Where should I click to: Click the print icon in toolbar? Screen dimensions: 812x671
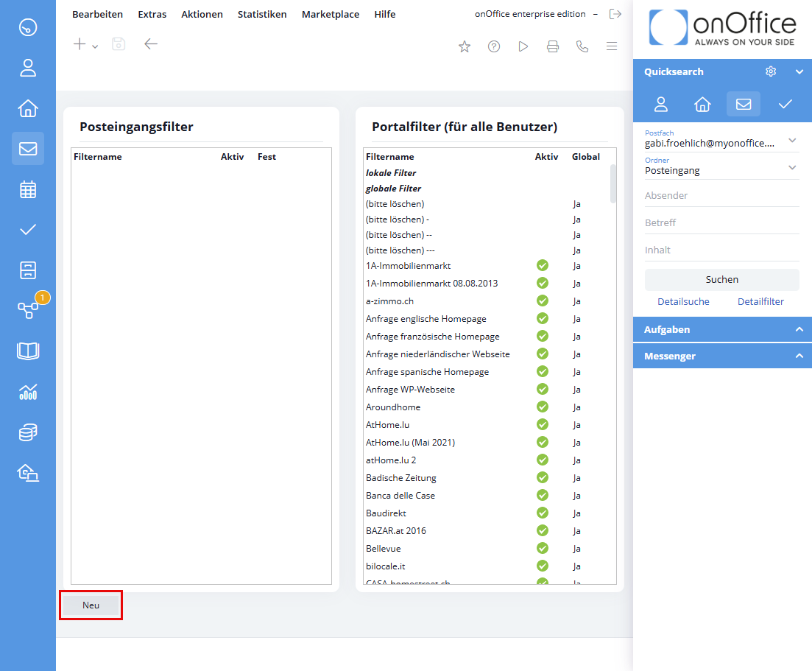(x=553, y=46)
